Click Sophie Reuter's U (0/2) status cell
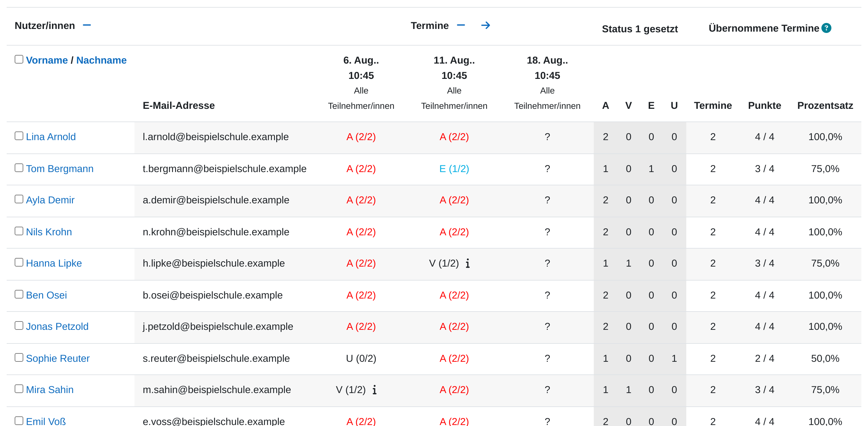Image resolution: width=868 pixels, height=426 pixels. (x=361, y=358)
